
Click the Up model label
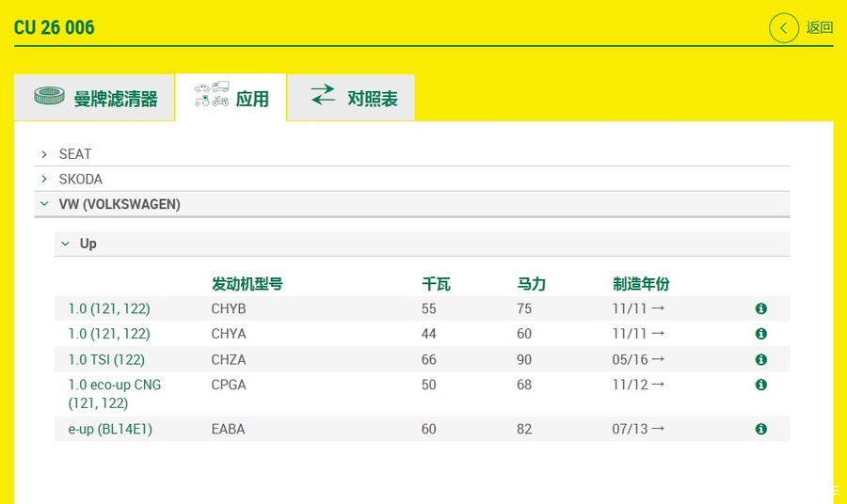point(88,244)
